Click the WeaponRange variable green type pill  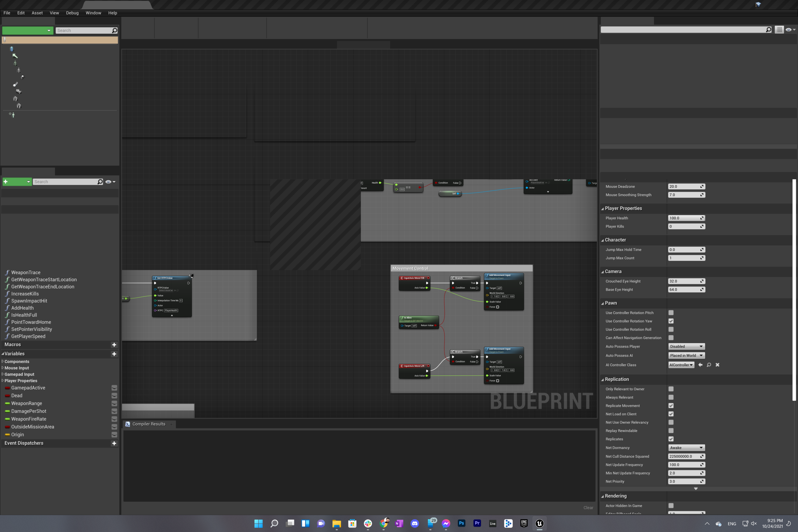point(7,403)
